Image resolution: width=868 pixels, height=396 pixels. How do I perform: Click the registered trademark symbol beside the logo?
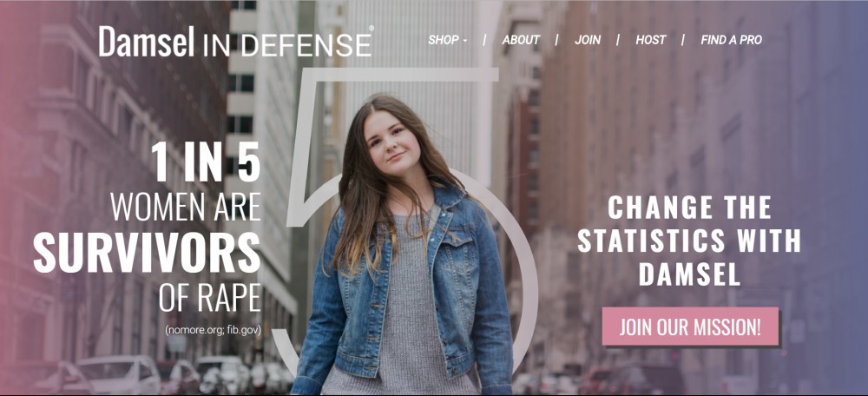tap(371, 28)
